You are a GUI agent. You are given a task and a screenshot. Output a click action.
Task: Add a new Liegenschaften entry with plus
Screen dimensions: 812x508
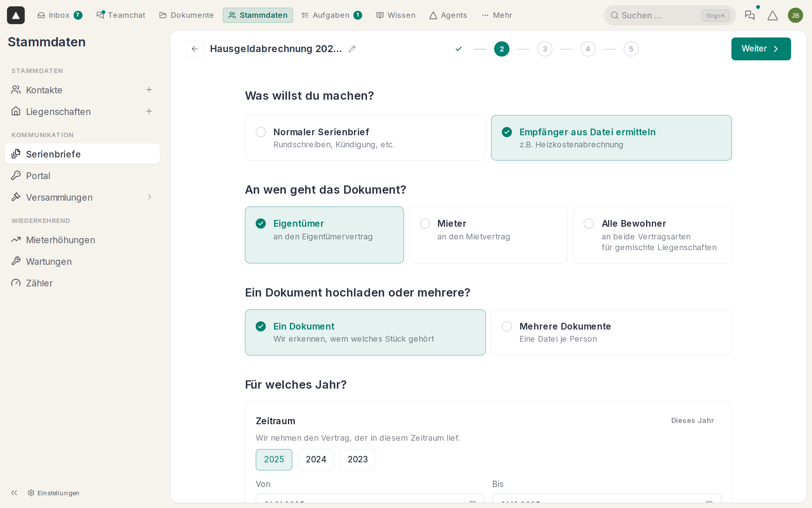coord(149,111)
